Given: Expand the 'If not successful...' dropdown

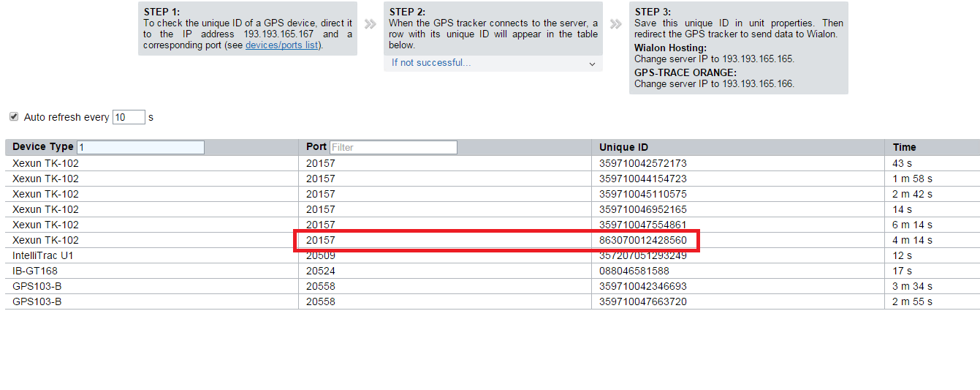Looking at the screenshot, I should (493, 63).
